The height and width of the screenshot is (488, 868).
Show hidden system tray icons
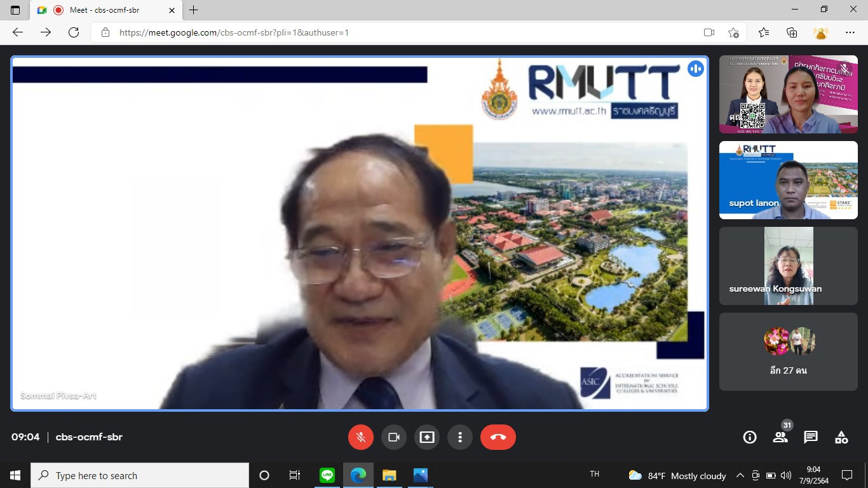click(x=740, y=475)
